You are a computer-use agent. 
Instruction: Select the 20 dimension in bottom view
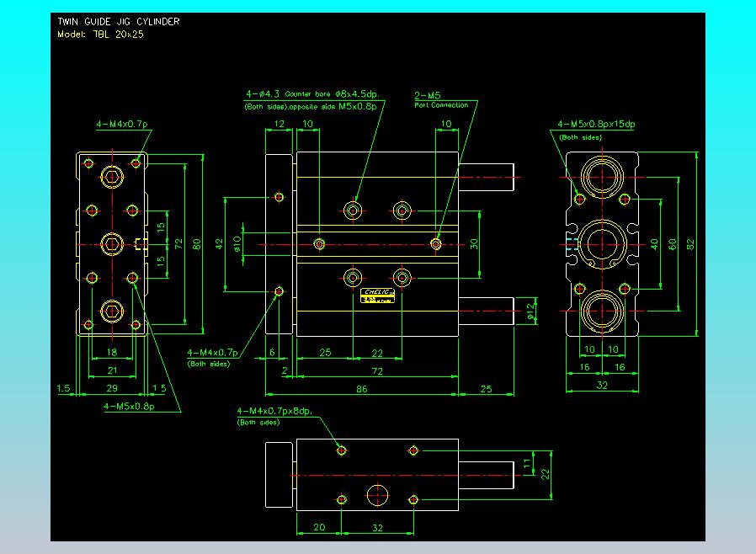(318, 527)
